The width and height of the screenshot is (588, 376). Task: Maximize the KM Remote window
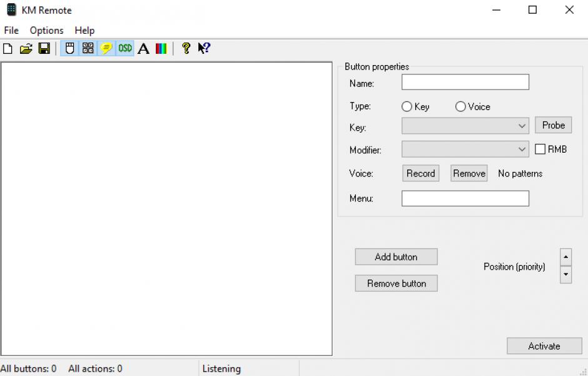[x=532, y=10]
